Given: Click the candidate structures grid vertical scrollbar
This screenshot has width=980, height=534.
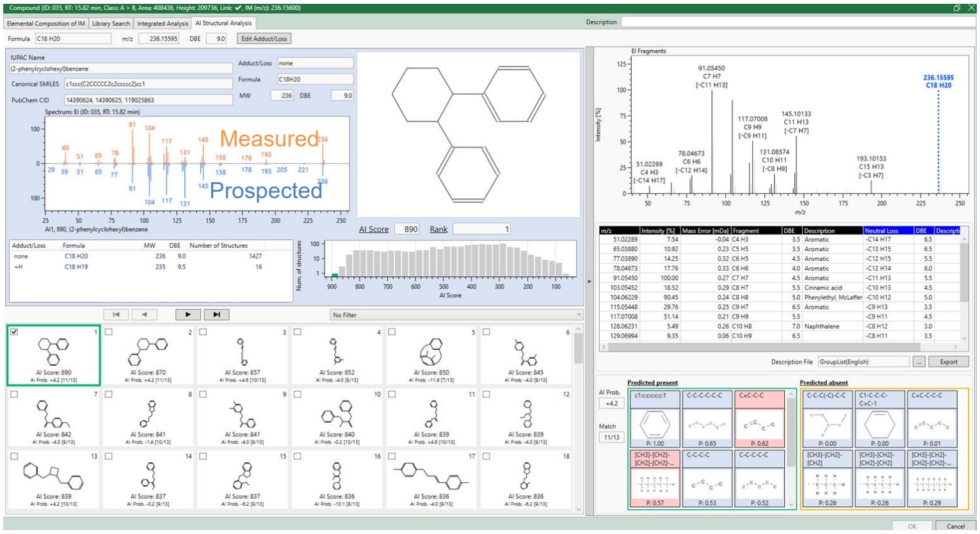Looking at the screenshot, I should click(578, 419).
